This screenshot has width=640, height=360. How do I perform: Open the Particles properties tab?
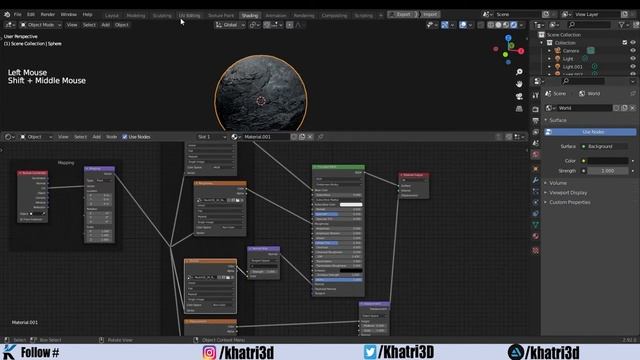[536, 191]
